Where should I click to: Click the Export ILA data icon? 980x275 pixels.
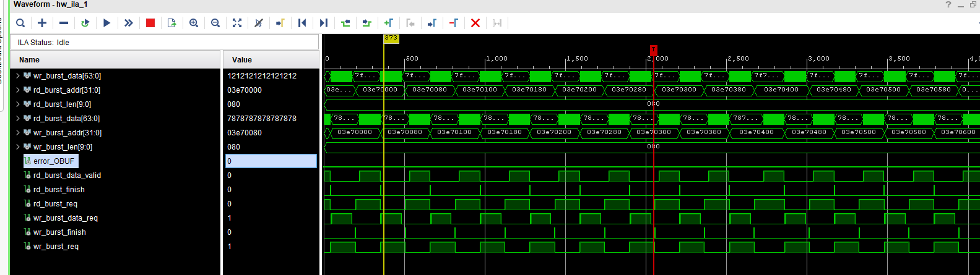coord(172,23)
